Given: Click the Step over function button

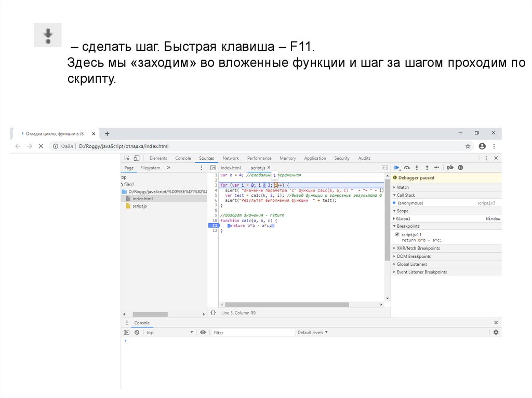Looking at the screenshot, I should (407, 168).
